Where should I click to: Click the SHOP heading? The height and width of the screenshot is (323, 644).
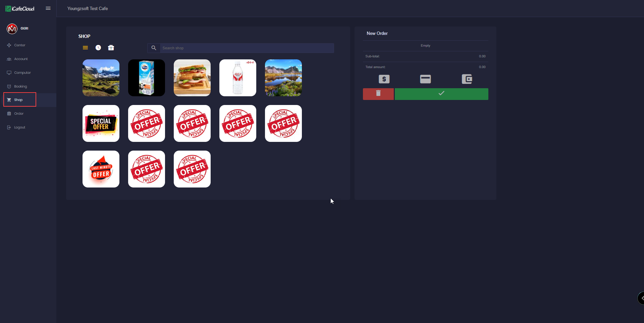coord(84,36)
